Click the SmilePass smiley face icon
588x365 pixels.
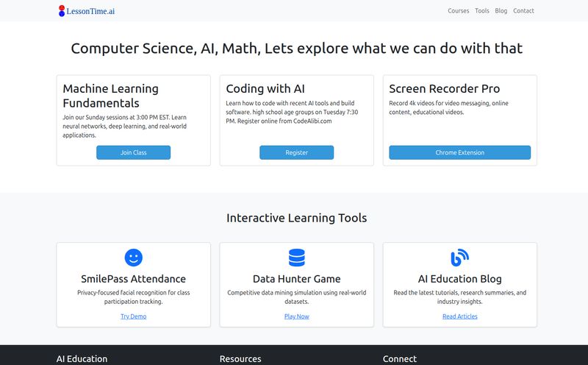pos(134,258)
